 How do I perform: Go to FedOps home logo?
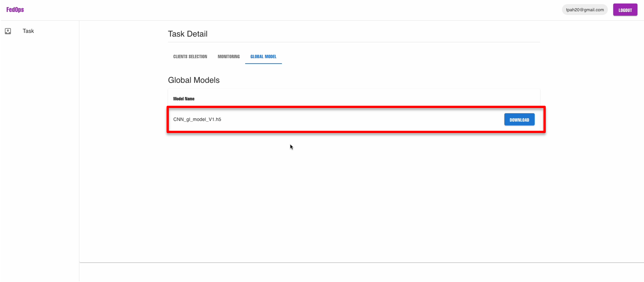coord(15,10)
